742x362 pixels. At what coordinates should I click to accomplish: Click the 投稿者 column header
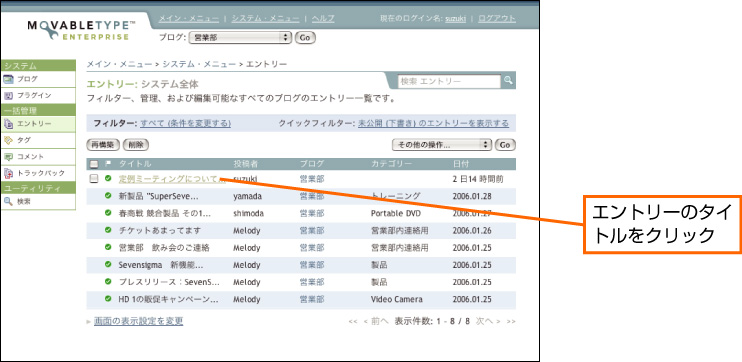click(x=245, y=164)
